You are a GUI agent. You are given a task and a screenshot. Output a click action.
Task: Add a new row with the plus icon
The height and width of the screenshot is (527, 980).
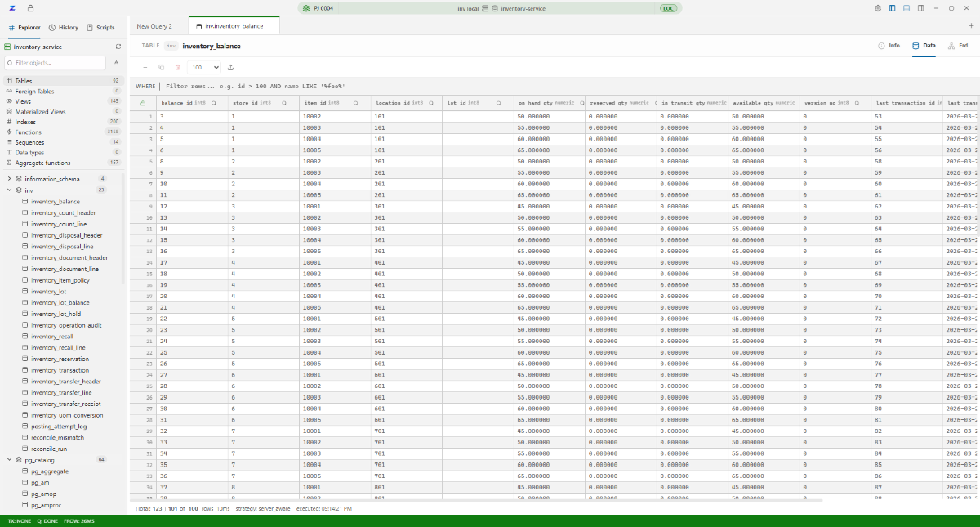[x=145, y=67]
